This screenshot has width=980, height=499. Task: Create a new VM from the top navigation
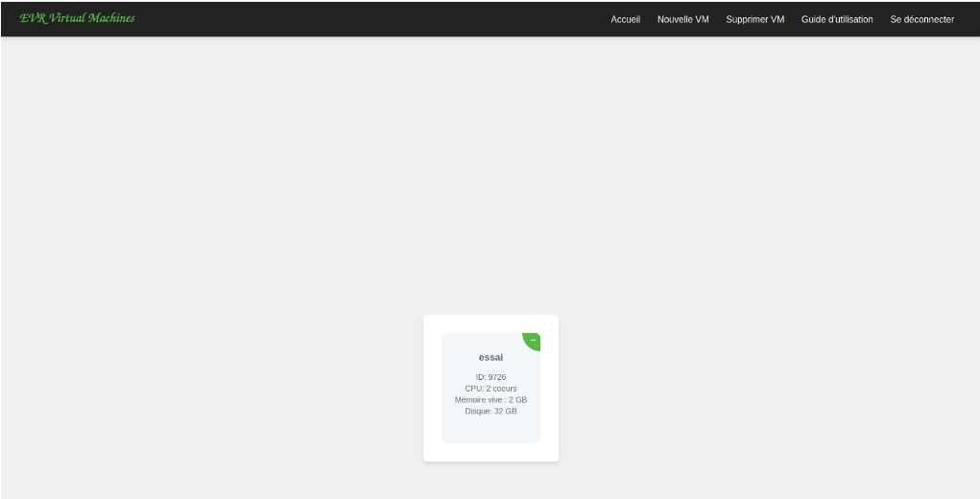pyautogui.click(x=682, y=19)
